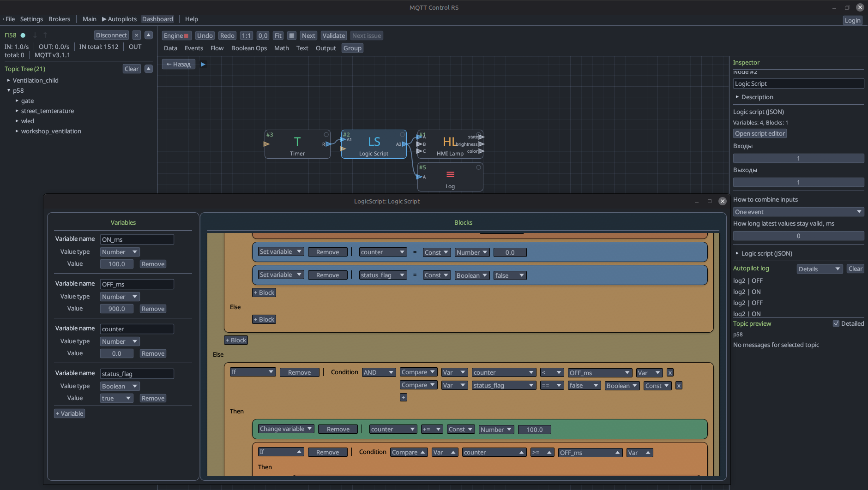868x490 pixels.
Task: Click the HMI Lamp node's HL icon
Action: pyautogui.click(x=449, y=141)
